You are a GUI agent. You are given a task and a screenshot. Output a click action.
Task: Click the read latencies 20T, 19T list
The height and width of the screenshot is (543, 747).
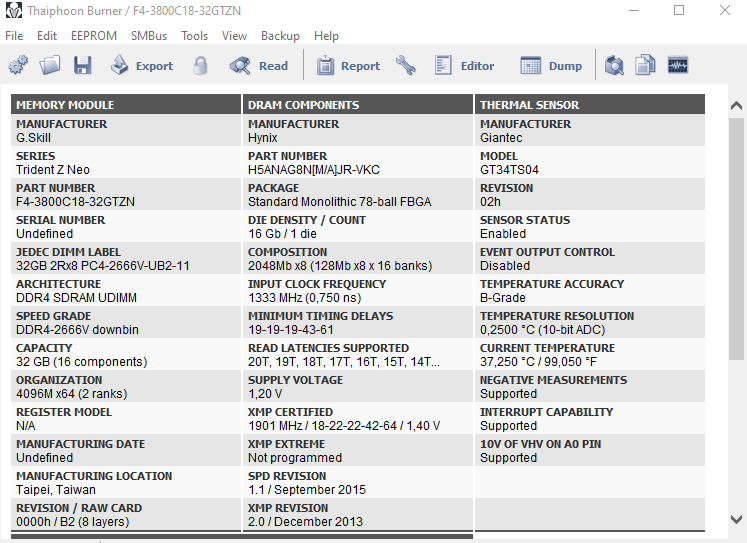[344, 362]
